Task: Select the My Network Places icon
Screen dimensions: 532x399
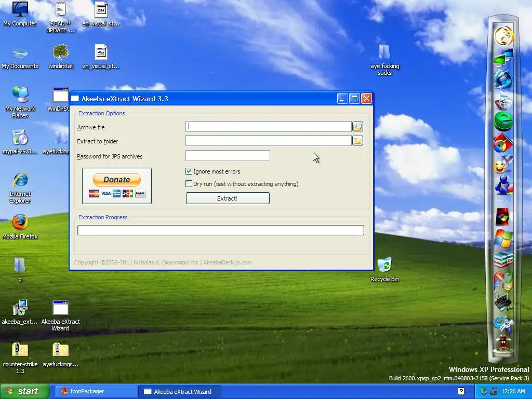Action: tap(20, 102)
